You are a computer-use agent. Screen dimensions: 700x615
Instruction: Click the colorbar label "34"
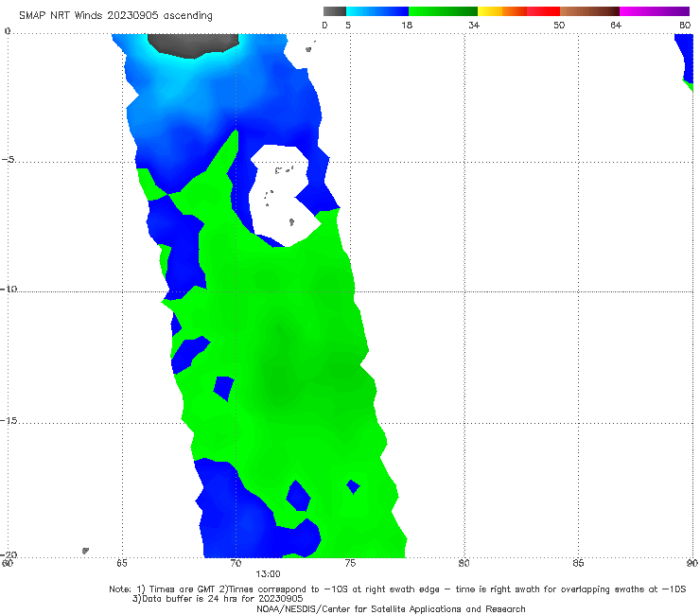pyautogui.click(x=474, y=25)
